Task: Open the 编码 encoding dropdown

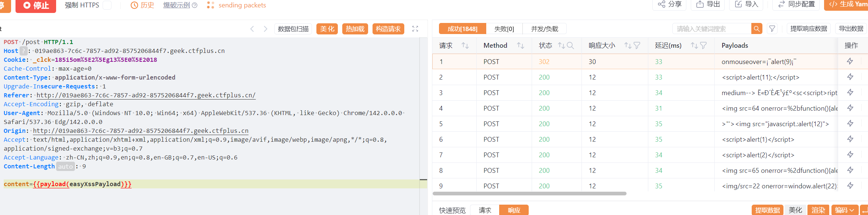Action: pyautogui.click(x=845, y=210)
